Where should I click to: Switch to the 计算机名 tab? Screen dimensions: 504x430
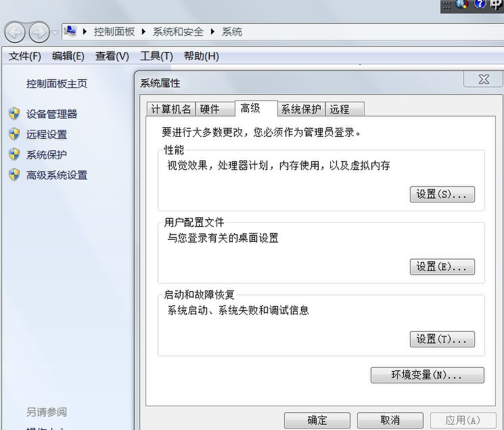[170, 109]
